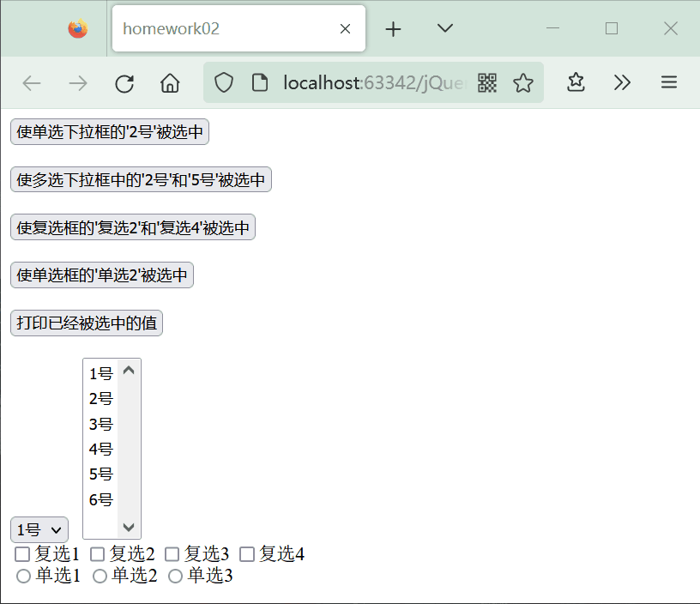The image size is (700, 604).
Task: Click button 使多选下拉框中的'2号'和'5号'被选中
Action: [141, 179]
